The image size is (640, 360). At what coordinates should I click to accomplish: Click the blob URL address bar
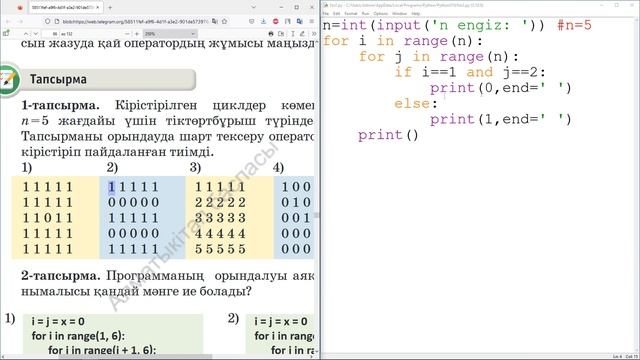135,21
